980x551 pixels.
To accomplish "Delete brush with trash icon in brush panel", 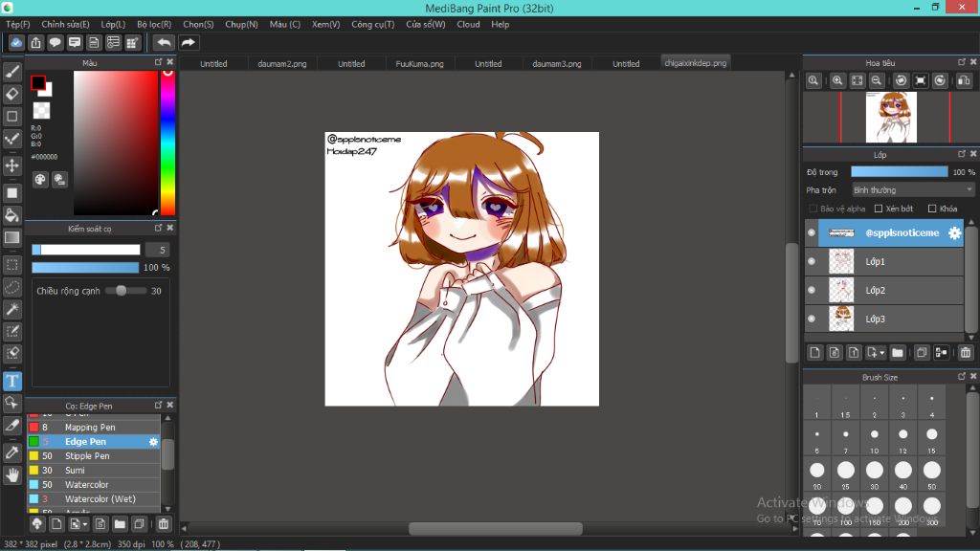I will pyautogui.click(x=163, y=524).
